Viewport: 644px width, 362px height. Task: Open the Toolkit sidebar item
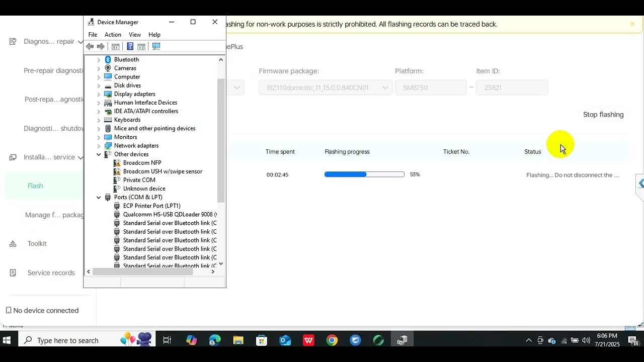pos(37,243)
